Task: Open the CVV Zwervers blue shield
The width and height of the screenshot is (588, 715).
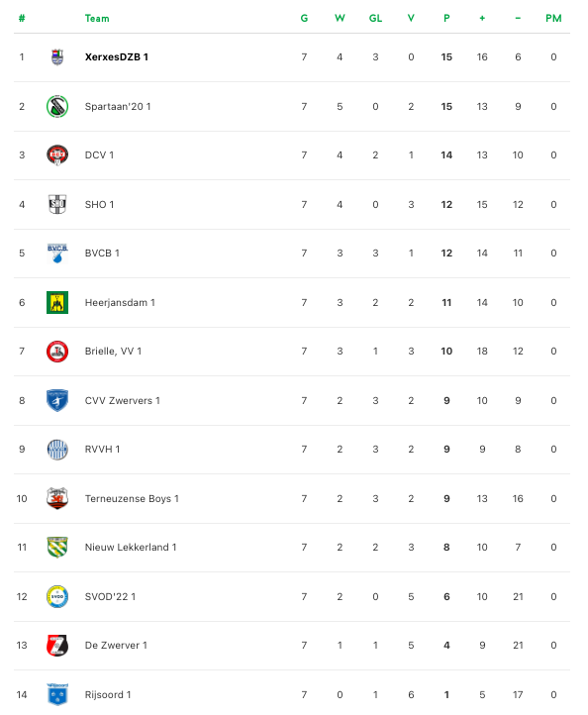Action: point(57,400)
